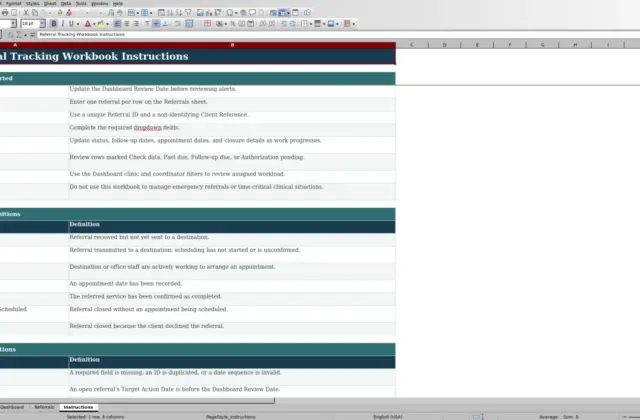Open the underline style dropdown arrow
Image resolution: width=640 pixels, height=420 pixels.
pyautogui.click(x=78, y=24)
